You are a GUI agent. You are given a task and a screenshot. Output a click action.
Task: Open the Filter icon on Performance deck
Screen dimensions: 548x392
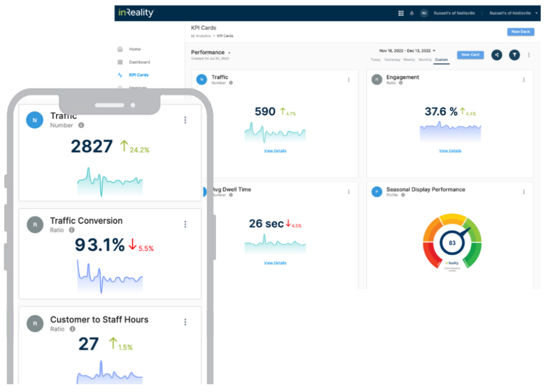pyautogui.click(x=514, y=55)
